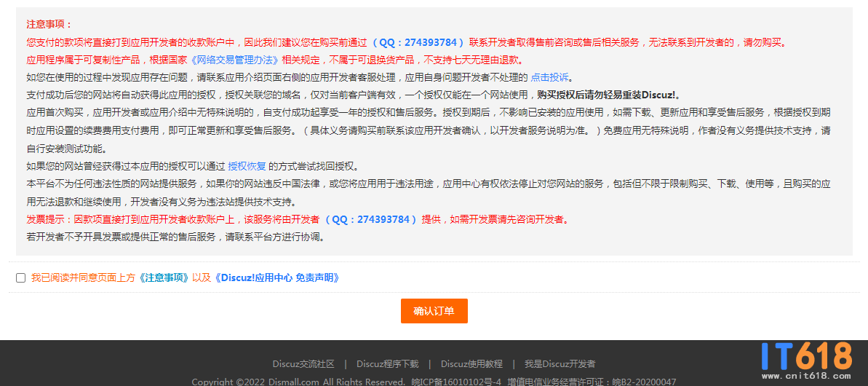Viewport: 868px width, 386px height.
Task: Tick the agreement checkbox before confirming order
Action: click(x=20, y=277)
